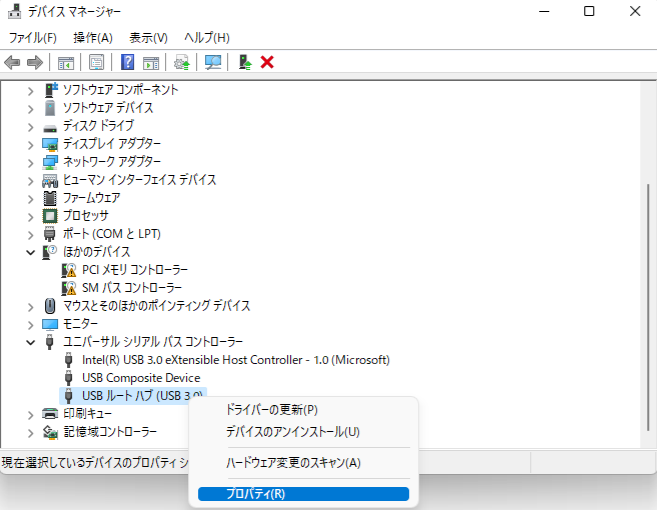Open the ヘルプ(H) menu
Image resolution: width=657 pixels, height=510 pixels.
pyautogui.click(x=207, y=38)
